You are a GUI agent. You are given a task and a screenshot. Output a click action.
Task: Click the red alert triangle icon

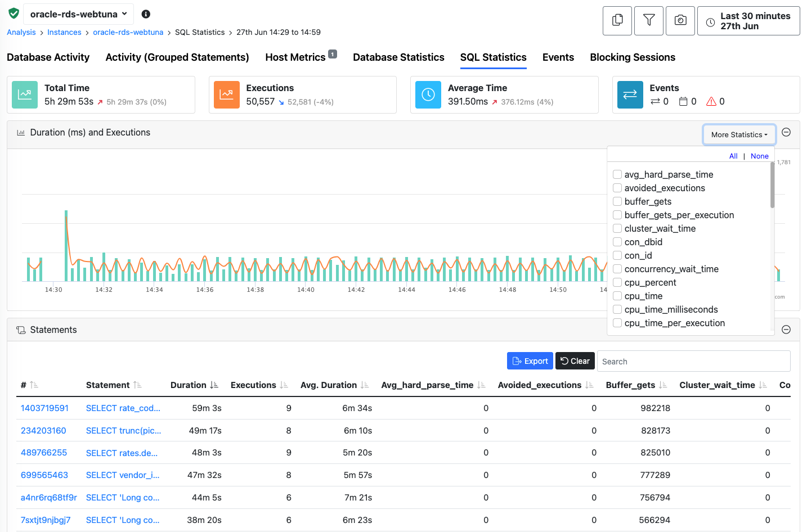tap(711, 102)
